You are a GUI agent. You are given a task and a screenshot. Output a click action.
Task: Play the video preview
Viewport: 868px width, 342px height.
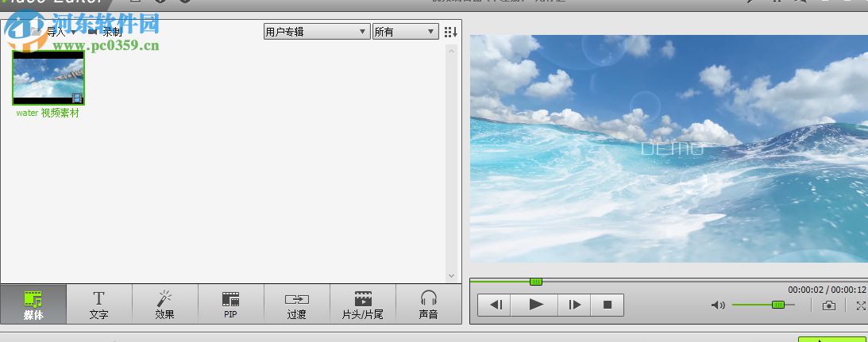coord(534,305)
